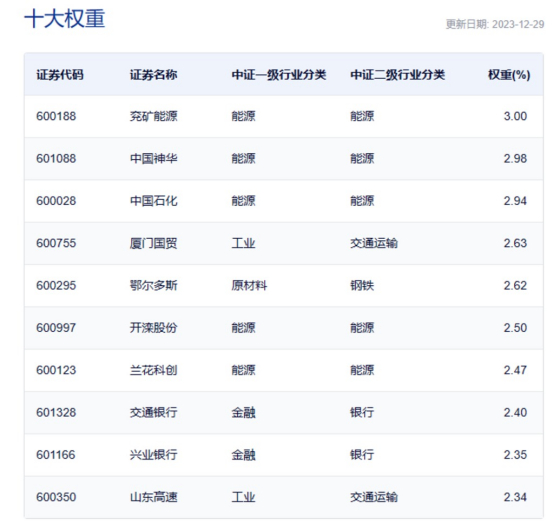
Task: Select stock name 兖矿能源
Action: [153, 116]
